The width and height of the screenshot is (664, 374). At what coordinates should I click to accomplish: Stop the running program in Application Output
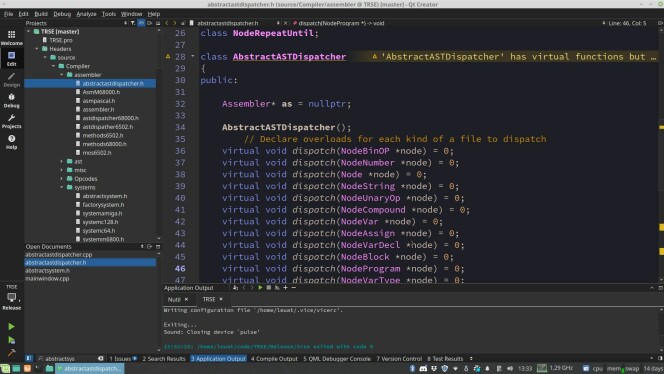click(268, 288)
